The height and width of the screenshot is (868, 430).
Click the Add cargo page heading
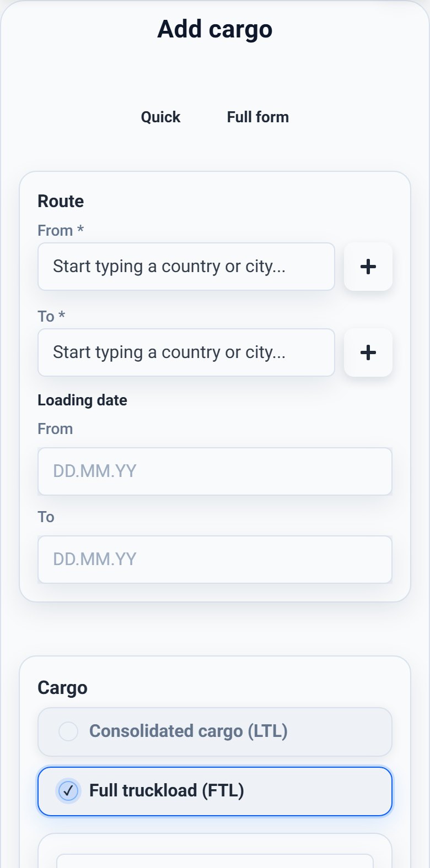click(x=215, y=29)
